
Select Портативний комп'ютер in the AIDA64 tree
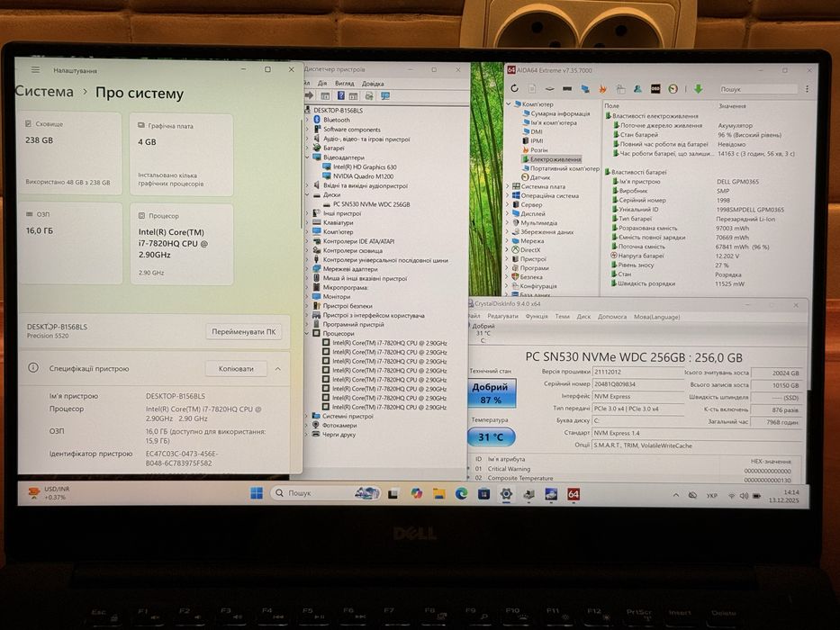[560, 168]
